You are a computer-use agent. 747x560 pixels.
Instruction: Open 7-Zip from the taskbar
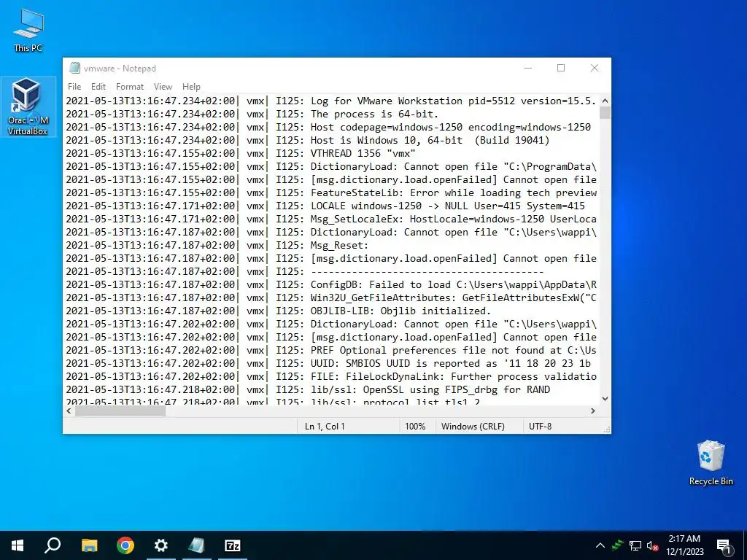click(x=233, y=545)
